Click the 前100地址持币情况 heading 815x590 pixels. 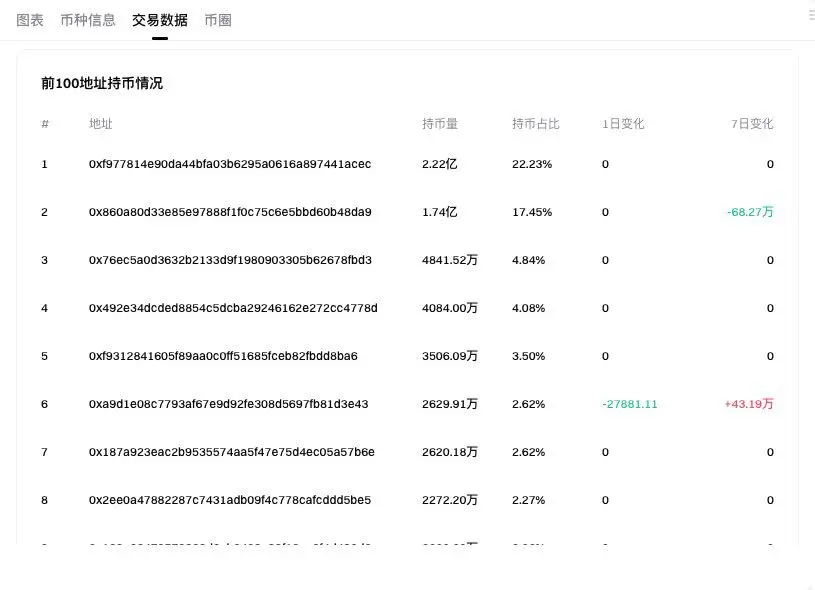click(102, 83)
